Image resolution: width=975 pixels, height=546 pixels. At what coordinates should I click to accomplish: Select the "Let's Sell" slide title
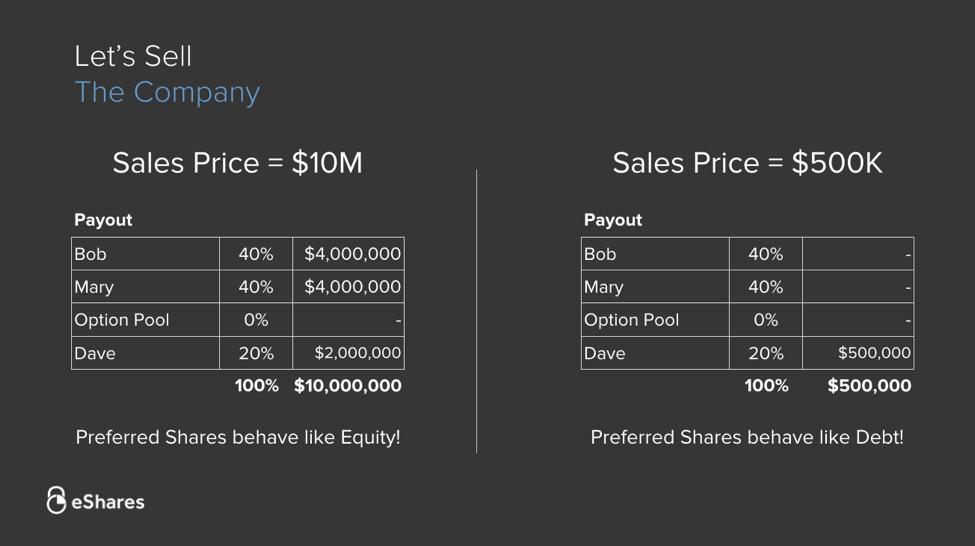tap(133, 56)
